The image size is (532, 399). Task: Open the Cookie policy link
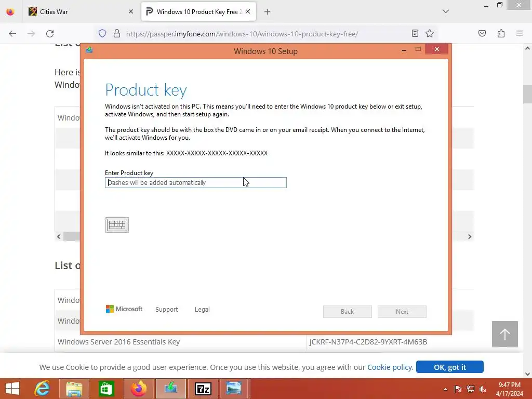390,367
